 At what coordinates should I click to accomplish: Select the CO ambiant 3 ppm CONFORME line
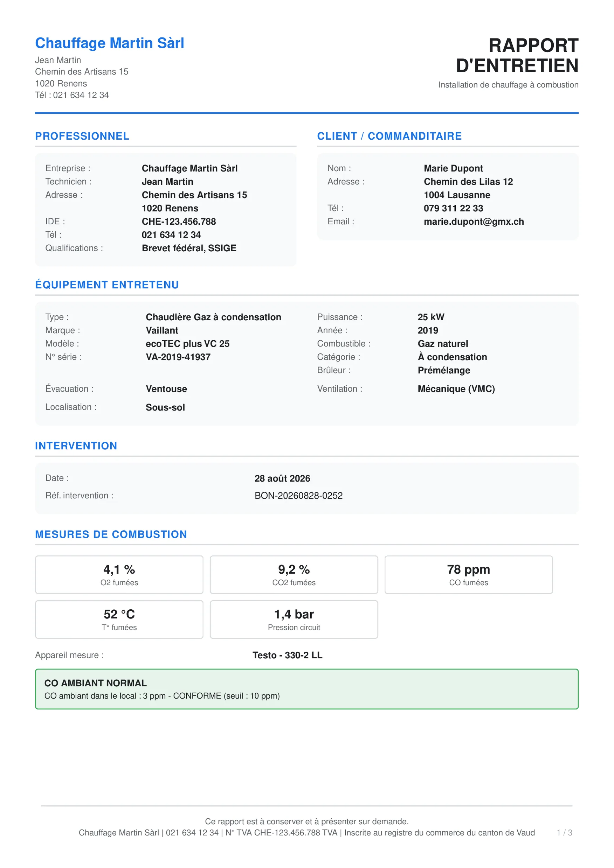[162, 696]
